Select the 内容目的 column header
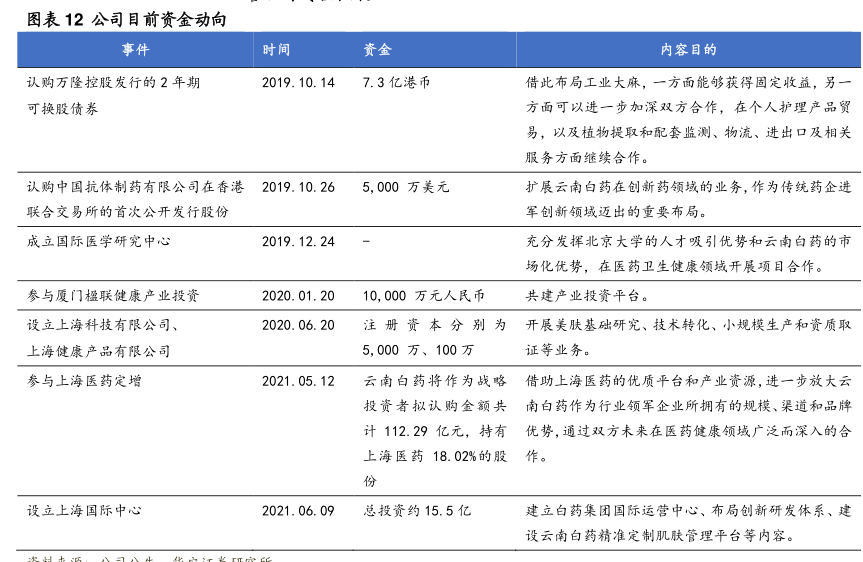This screenshot has height=562, width=863. pos(689,50)
